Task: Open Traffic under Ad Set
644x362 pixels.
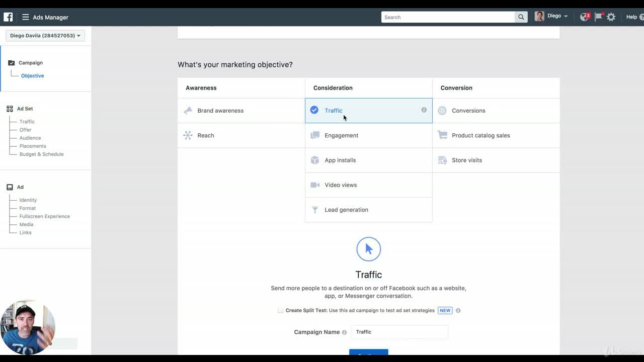Action: coord(27,122)
